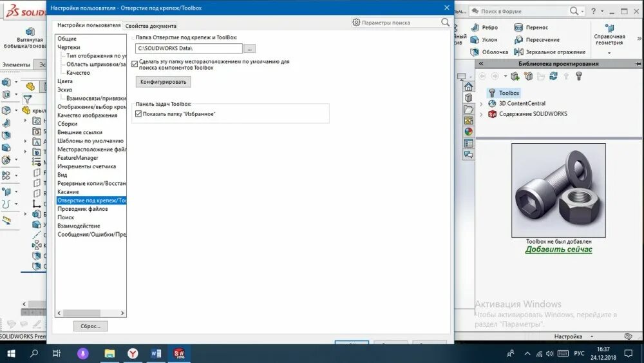Open the View Palette task pane tab
Image resolution: width=644 pixels, height=363 pixels.
(469, 121)
